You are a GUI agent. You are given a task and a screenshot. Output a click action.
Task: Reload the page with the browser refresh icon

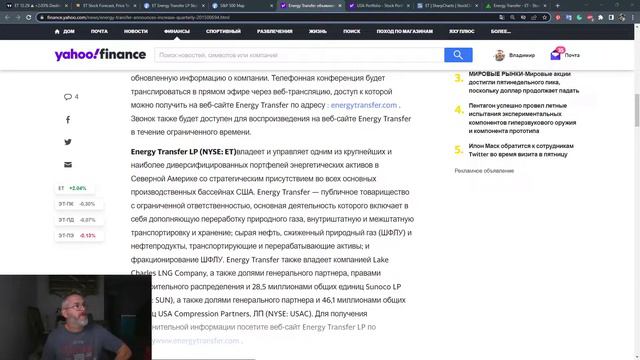[29, 18]
